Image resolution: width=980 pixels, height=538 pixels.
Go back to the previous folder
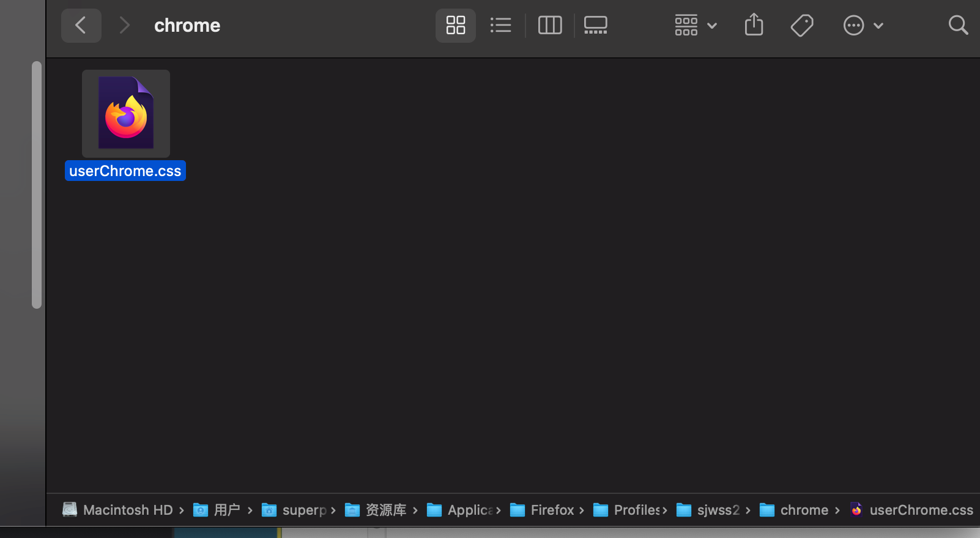pos(81,25)
